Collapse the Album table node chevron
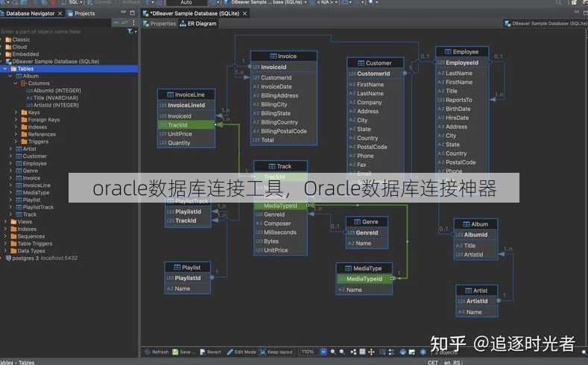This screenshot has height=365, width=588. (x=10, y=76)
